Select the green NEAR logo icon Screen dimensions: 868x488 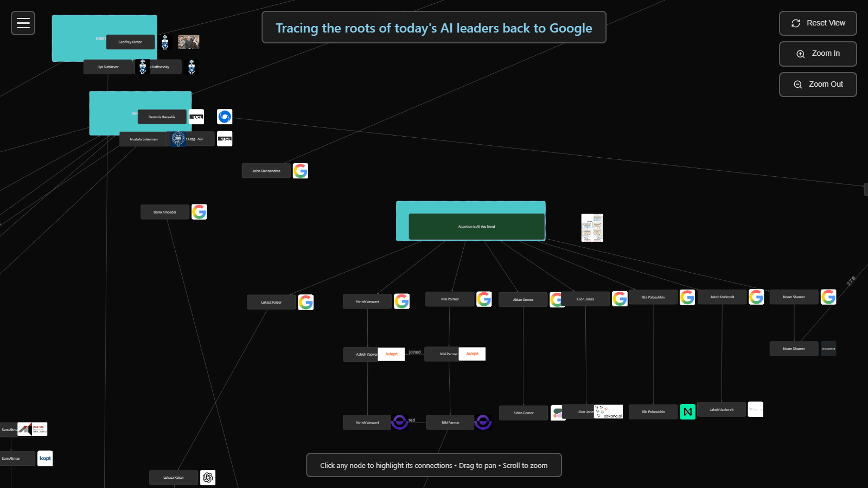[x=687, y=412]
